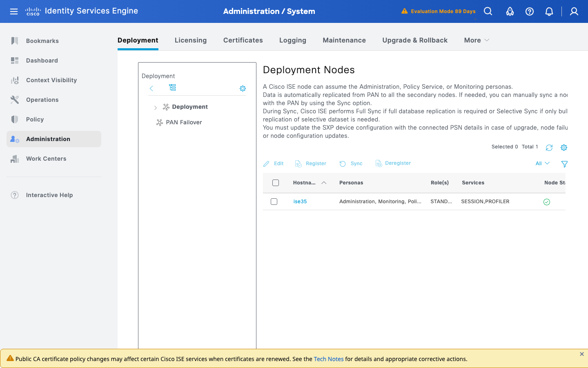Open the ise35 hostname link
The height and width of the screenshot is (368, 588).
pyautogui.click(x=300, y=202)
